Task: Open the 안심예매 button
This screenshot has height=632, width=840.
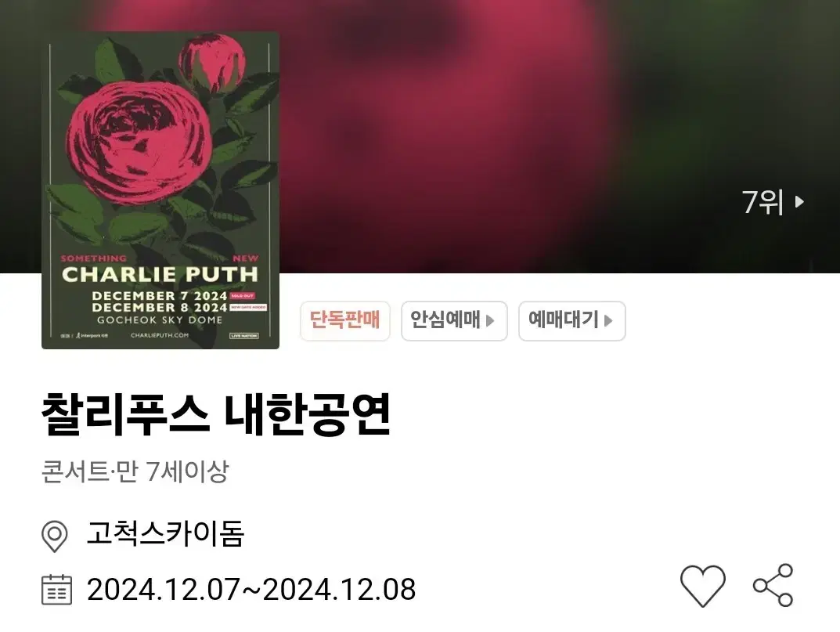Action: 454,320
